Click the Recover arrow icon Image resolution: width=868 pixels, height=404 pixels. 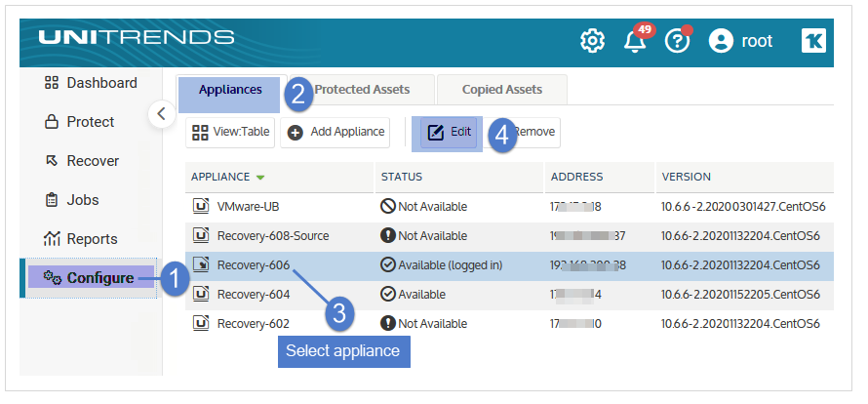pyautogui.click(x=52, y=161)
